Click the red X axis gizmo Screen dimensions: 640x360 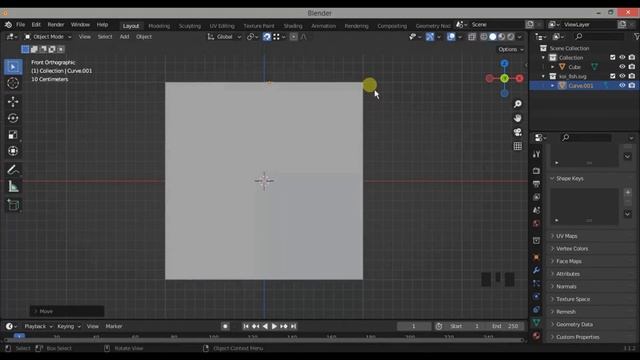[519, 78]
